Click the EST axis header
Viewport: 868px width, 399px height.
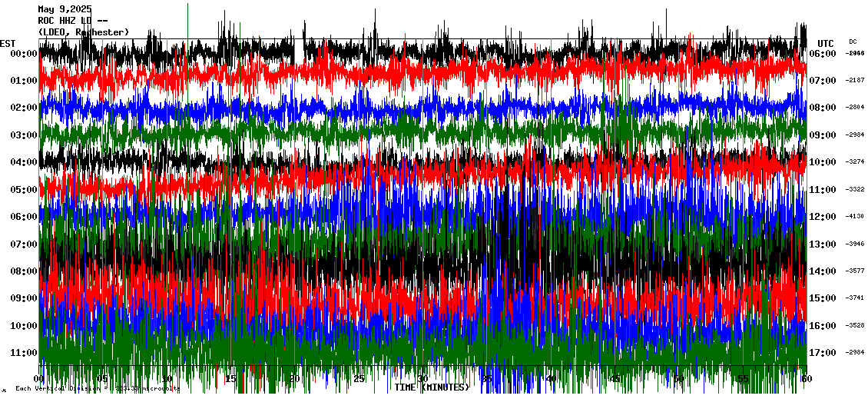click(8, 43)
